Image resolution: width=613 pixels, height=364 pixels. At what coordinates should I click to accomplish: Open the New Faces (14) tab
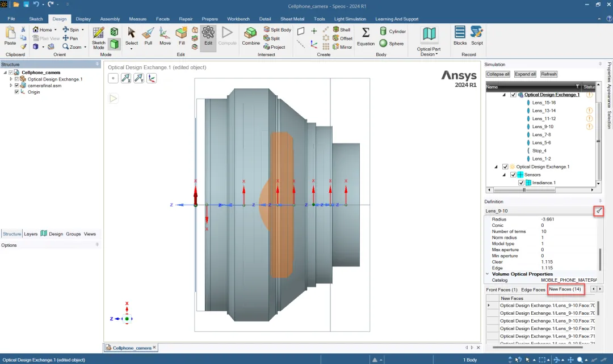tap(565, 289)
